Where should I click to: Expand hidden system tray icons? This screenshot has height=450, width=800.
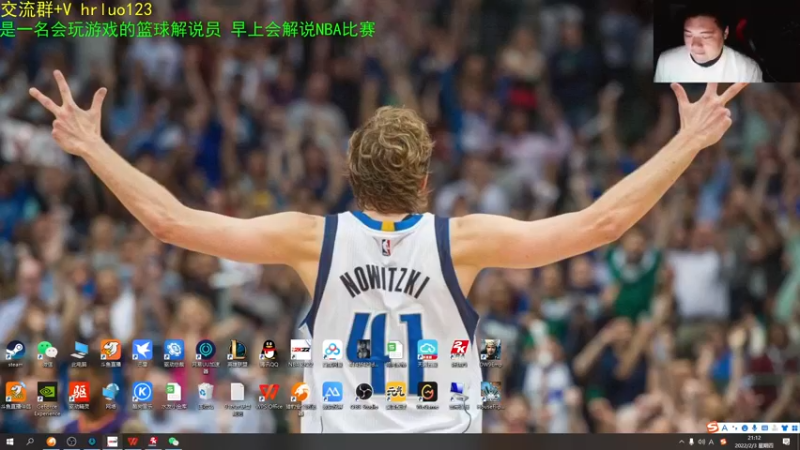681,442
